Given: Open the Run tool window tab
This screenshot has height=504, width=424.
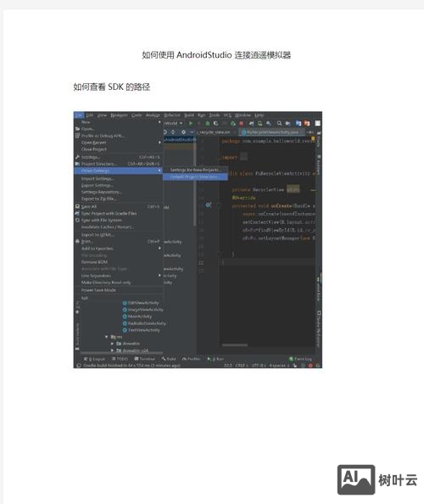Looking at the screenshot, I should click(x=215, y=359).
